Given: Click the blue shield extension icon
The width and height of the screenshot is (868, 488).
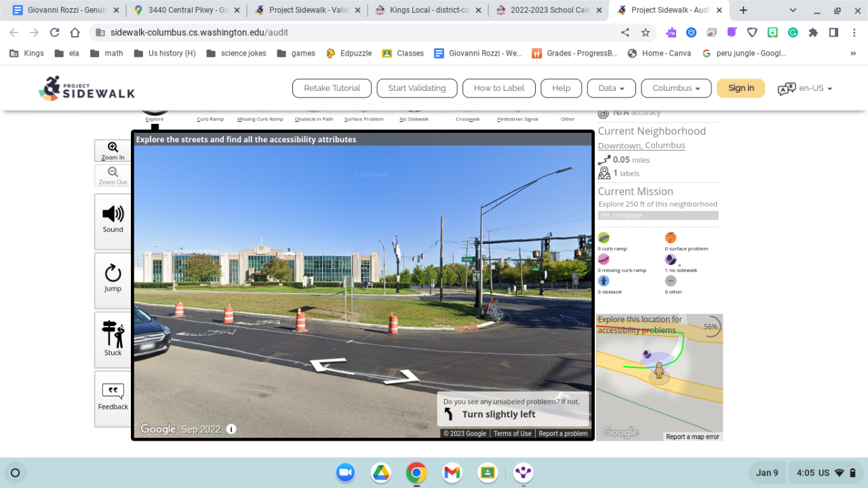Looking at the screenshot, I should (691, 33).
